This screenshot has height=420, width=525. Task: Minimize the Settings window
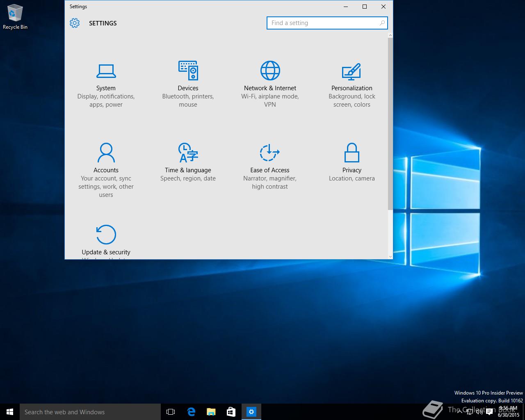345,7
